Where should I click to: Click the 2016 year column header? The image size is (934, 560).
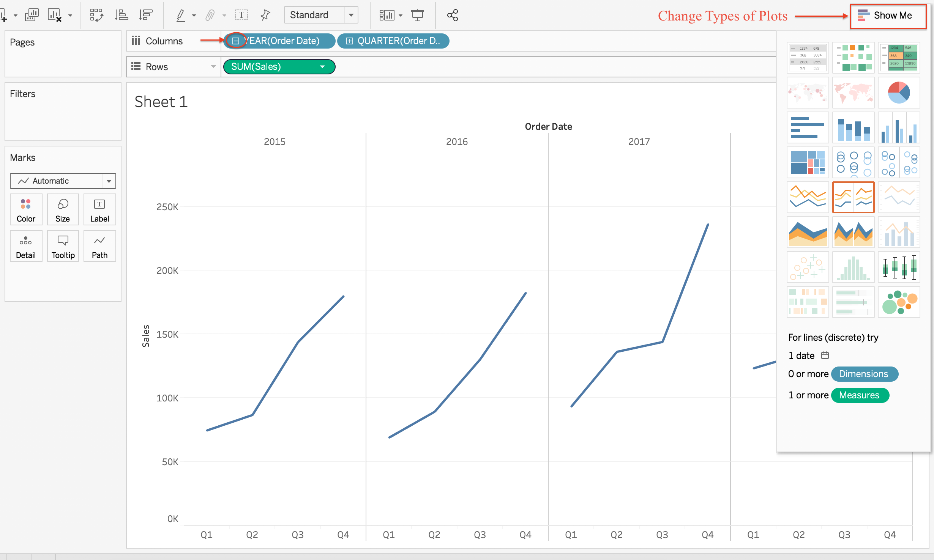(457, 142)
